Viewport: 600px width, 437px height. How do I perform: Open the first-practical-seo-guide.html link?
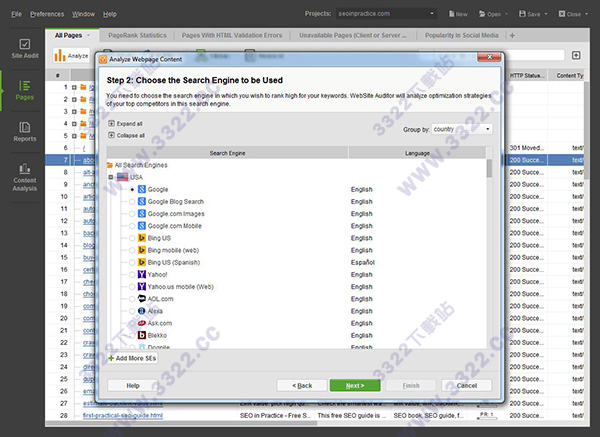(123, 416)
